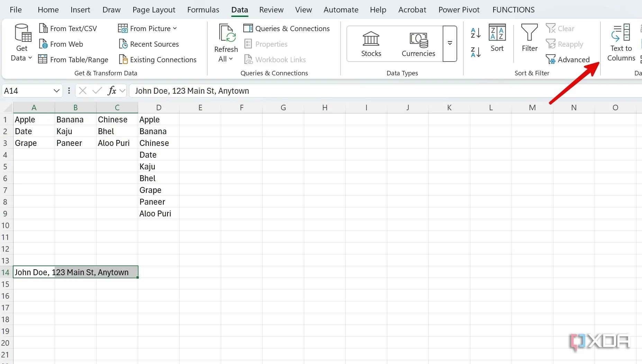Click From Text/CSV import icon
This screenshot has height=364, width=642.
[x=43, y=28]
